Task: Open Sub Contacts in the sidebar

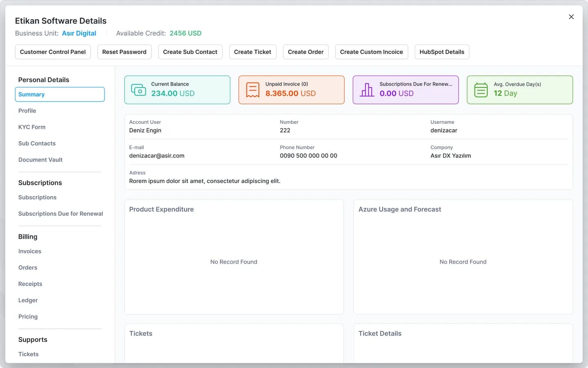Action: 37,144
